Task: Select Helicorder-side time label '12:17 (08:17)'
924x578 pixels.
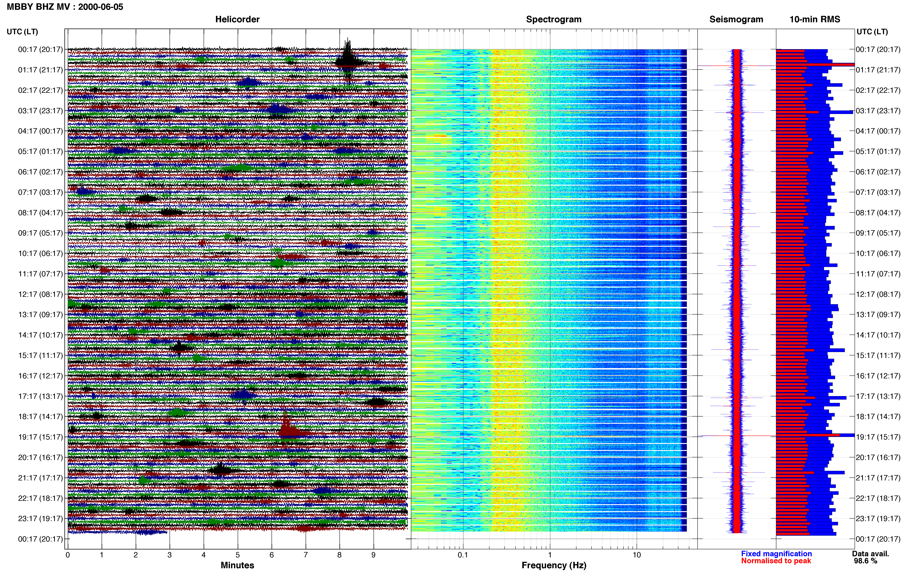Action: [41, 294]
